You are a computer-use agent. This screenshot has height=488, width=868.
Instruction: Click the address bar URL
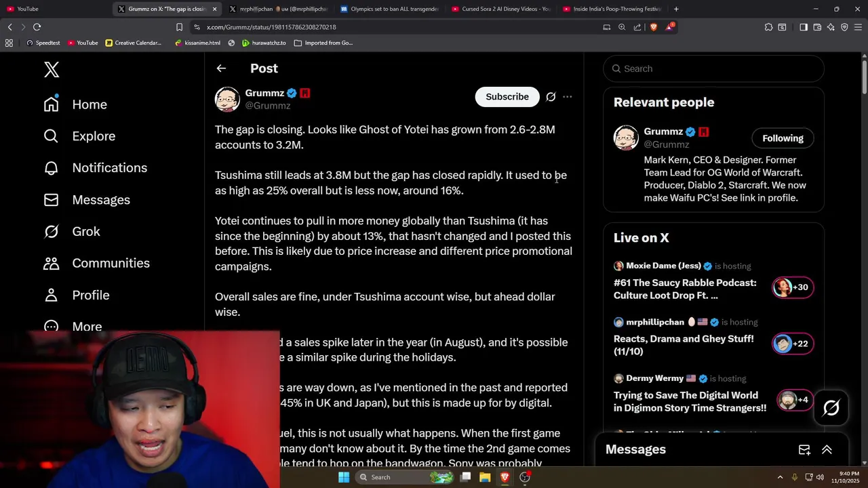tap(271, 27)
